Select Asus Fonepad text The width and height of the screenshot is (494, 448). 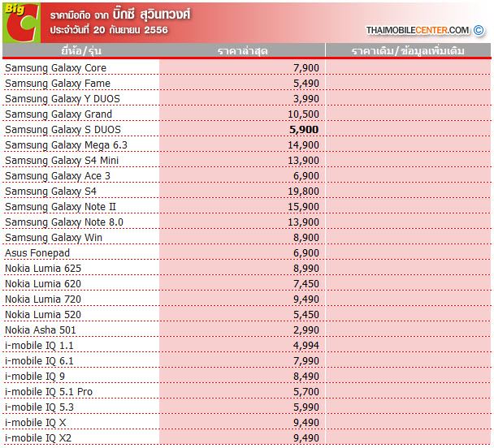37,253
